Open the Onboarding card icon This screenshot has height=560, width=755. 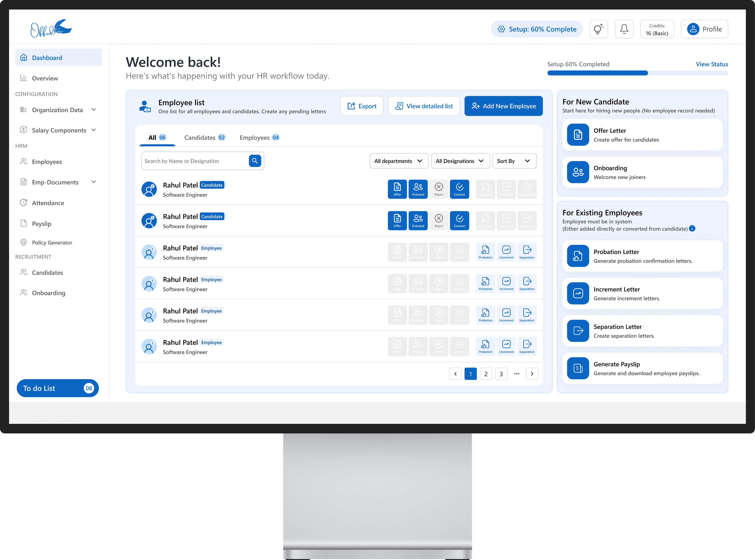click(578, 172)
